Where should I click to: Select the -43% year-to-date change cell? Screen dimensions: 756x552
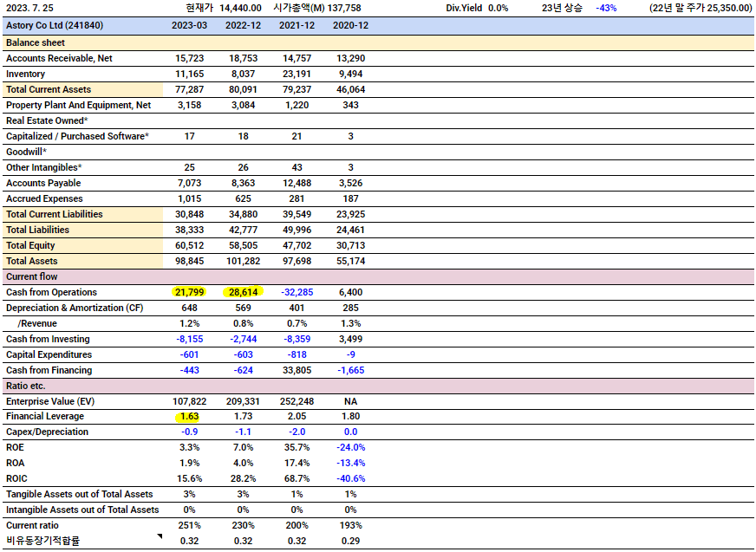tap(606, 8)
